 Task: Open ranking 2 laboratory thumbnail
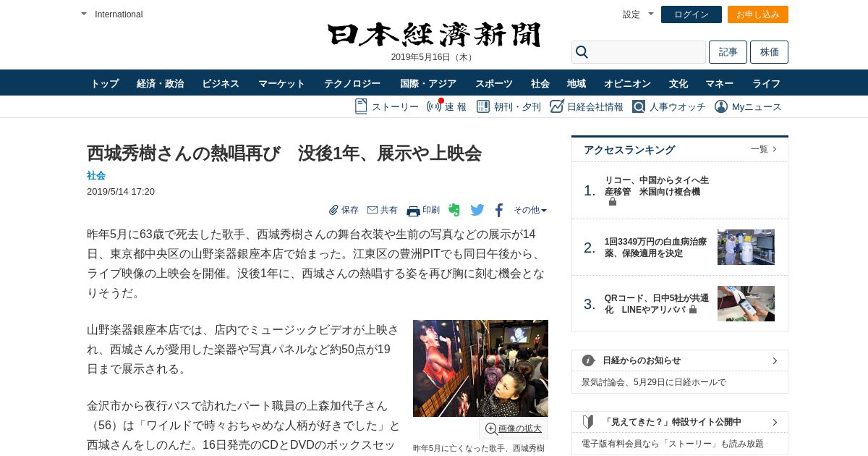(x=746, y=248)
